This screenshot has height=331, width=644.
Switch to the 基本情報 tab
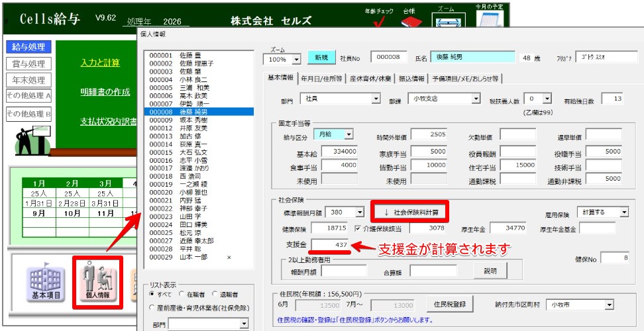point(280,78)
